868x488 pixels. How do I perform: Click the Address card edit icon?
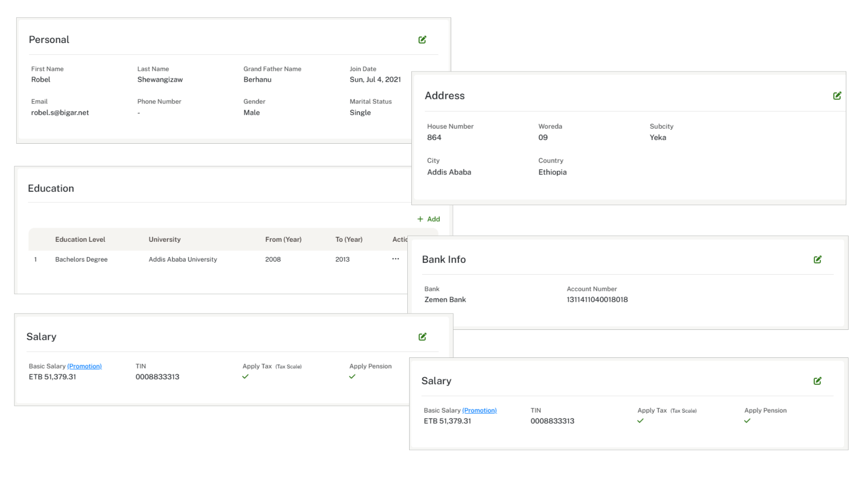(x=837, y=96)
